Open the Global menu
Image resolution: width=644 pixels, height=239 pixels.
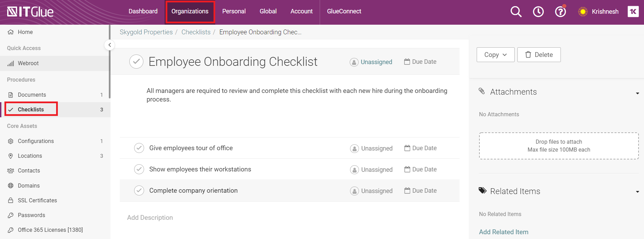click(268, 11)
